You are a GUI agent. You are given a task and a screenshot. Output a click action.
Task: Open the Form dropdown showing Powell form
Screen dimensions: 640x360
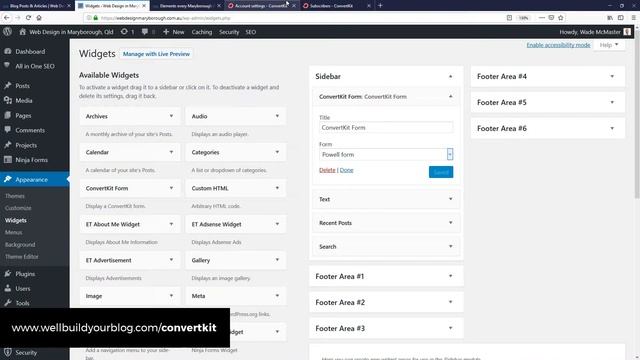coord(386,154)
